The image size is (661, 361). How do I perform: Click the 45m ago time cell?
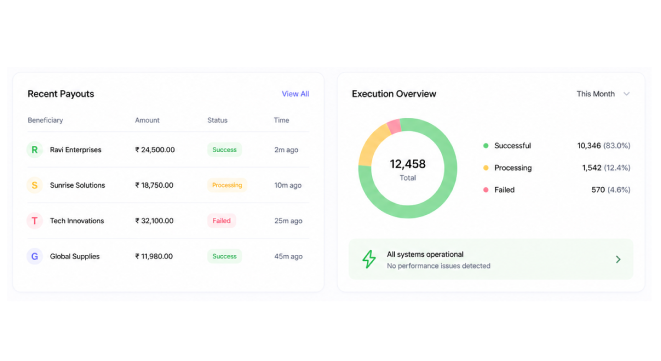[x=288, y=256]
